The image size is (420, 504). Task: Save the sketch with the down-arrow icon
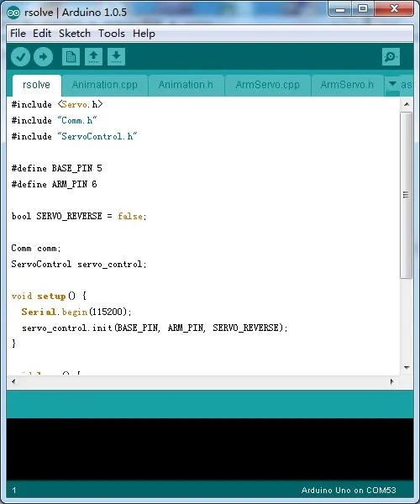(x=116, y=57)
